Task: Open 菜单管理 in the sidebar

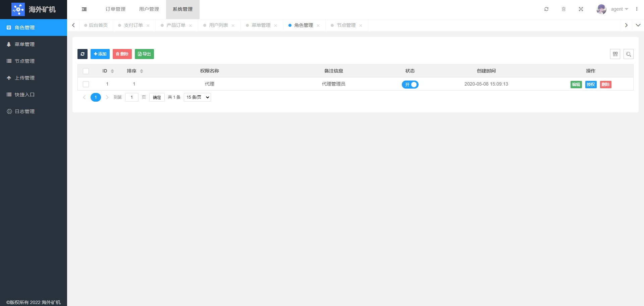Action: pyautogui.click(x=34, y=44)
